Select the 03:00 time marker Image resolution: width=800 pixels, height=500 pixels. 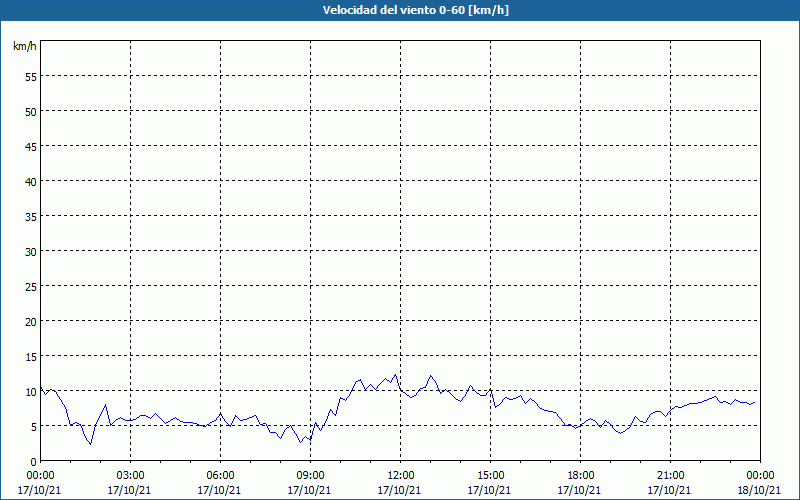click(130, 475)
